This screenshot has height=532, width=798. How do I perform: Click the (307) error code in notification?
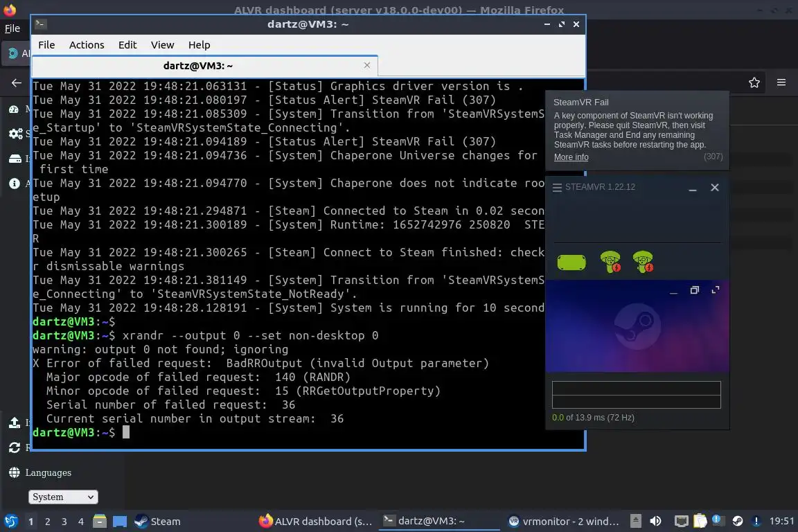[713, 157]
